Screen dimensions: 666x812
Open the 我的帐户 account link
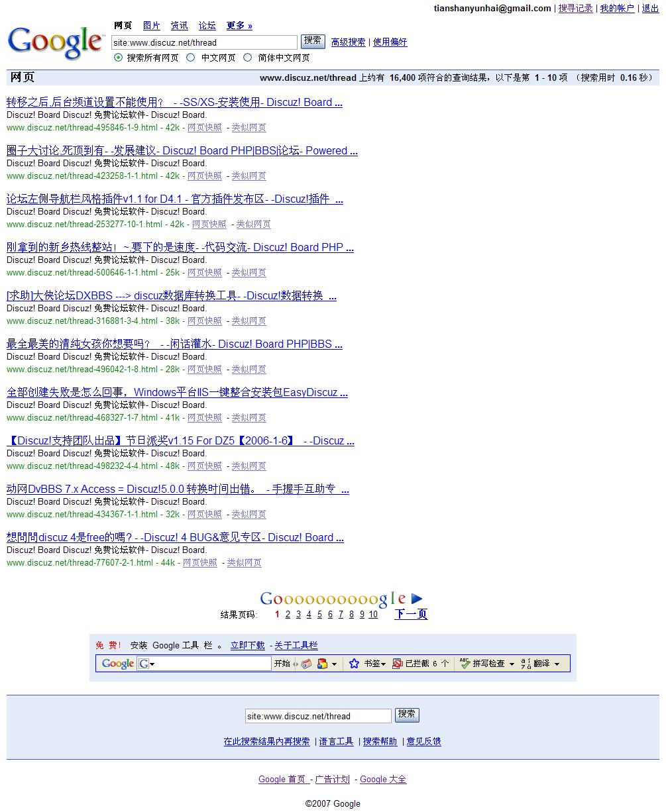tap(617, 8)
